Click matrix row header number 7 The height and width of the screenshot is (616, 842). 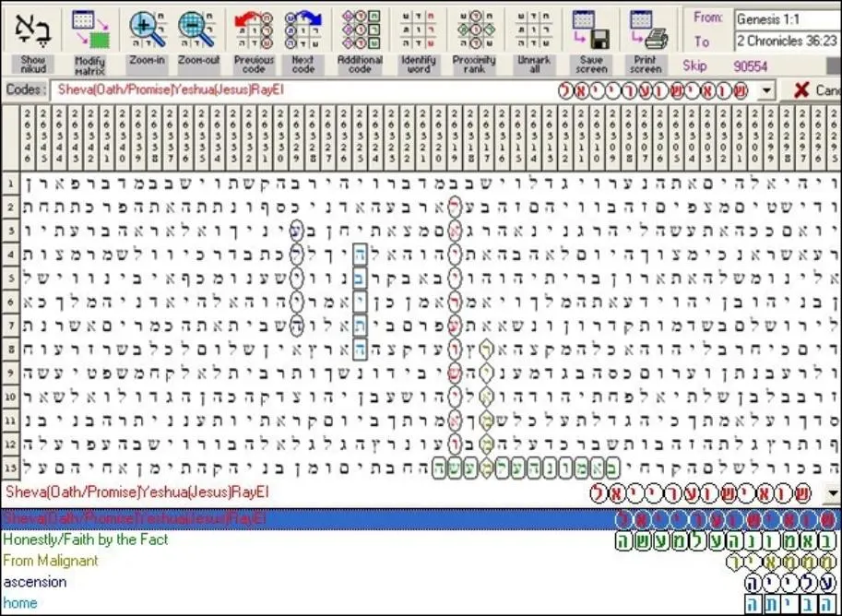tap(9, 326)
